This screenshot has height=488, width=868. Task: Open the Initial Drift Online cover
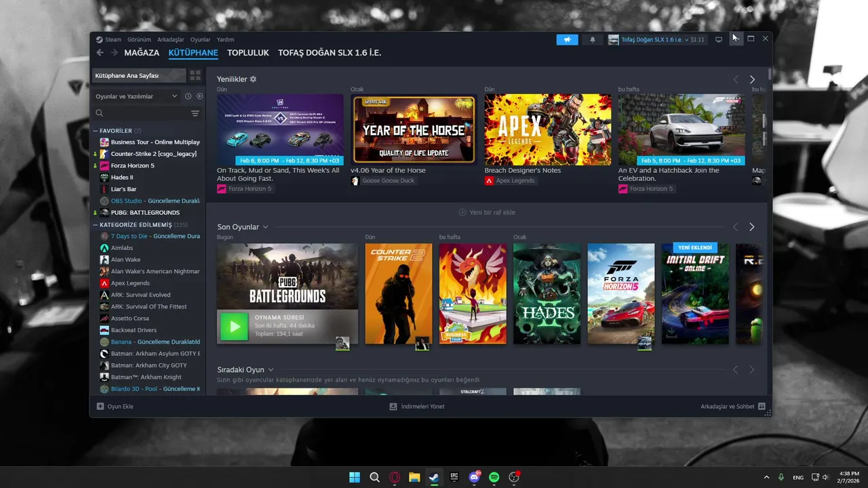pyautogui.click(x=695, y=293)
